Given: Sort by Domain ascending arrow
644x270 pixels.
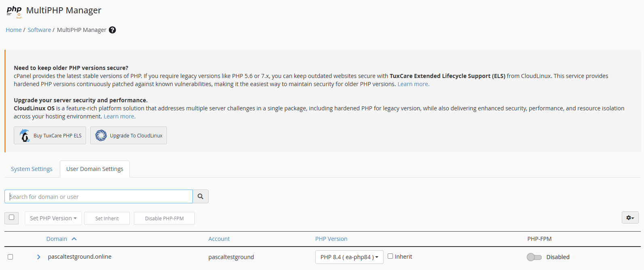Looking at the screenshot, I should click(x=74, y=239).
